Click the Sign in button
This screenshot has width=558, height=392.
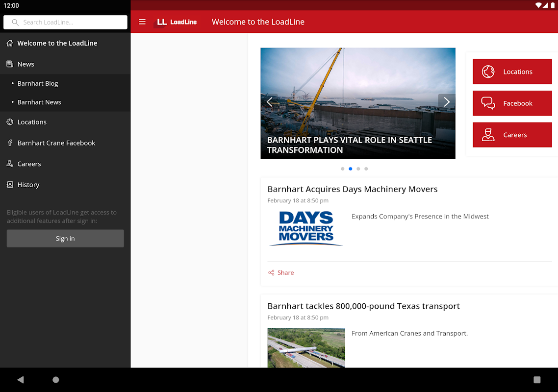click(x=65, y=238)
